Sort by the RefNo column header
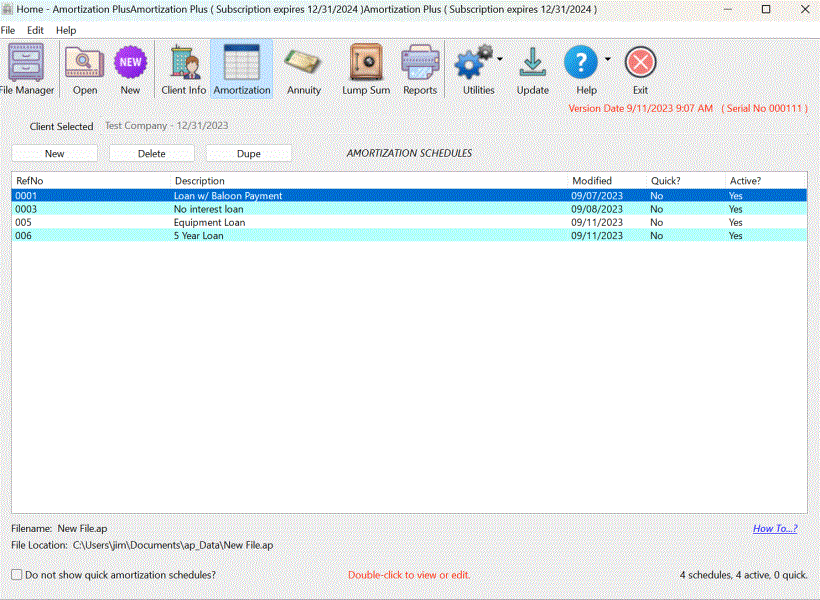 [x=91, y=181]
